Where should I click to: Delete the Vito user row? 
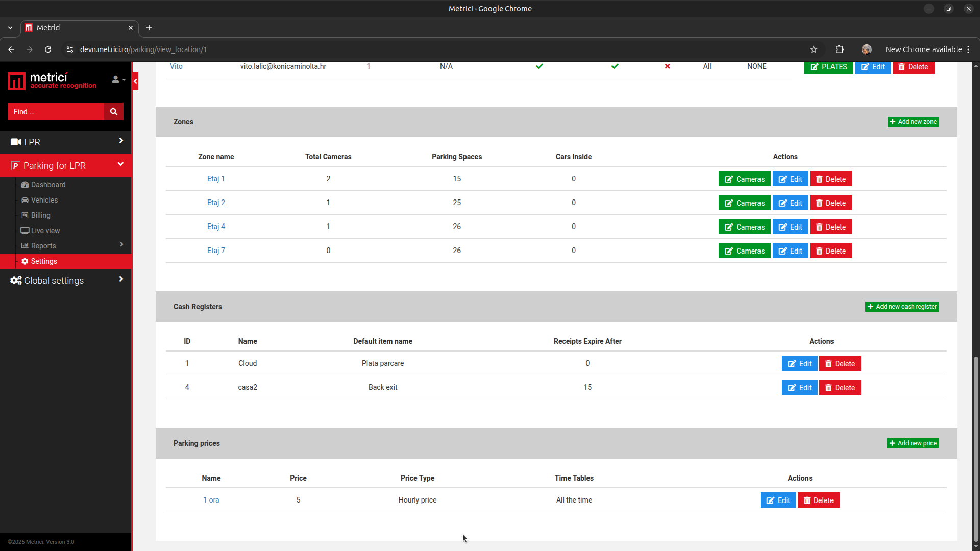pos(913,67)
